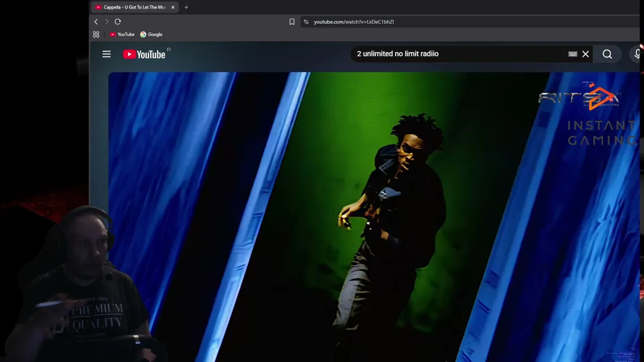The image size is (644, 362).
Task: Submit search with magnifier button
Action: pos(607,54)
